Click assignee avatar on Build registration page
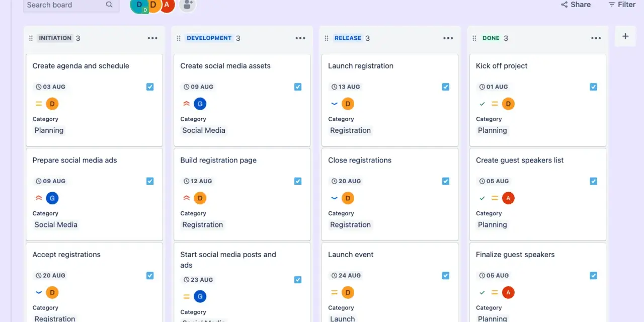Screen dimensions: 644x322 point(200,198)
